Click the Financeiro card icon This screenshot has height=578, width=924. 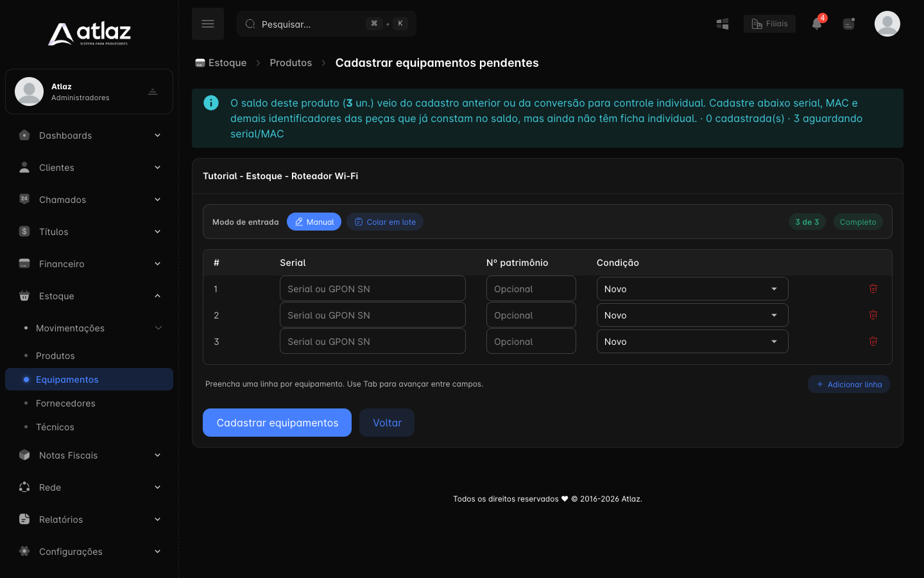[24, 263]
